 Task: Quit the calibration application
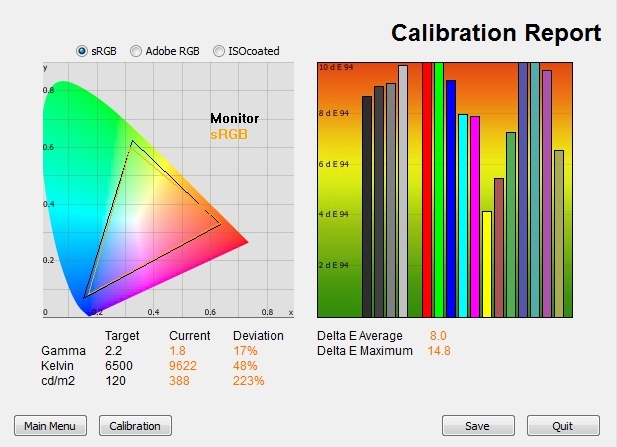(x=563, y=426)
